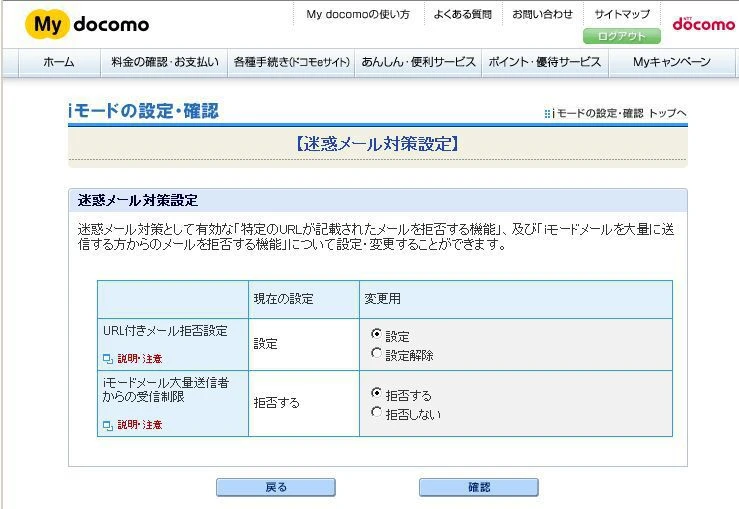739x509 pixels.
Task: Click the URL付きメール拒否設定 row label
Action: 165,331
